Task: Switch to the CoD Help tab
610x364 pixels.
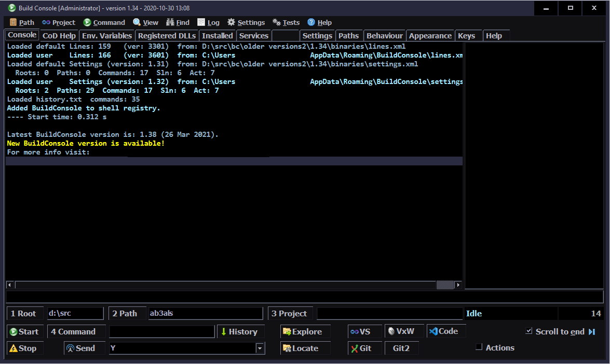Action: pyautogui.click(x=59, y=36)
